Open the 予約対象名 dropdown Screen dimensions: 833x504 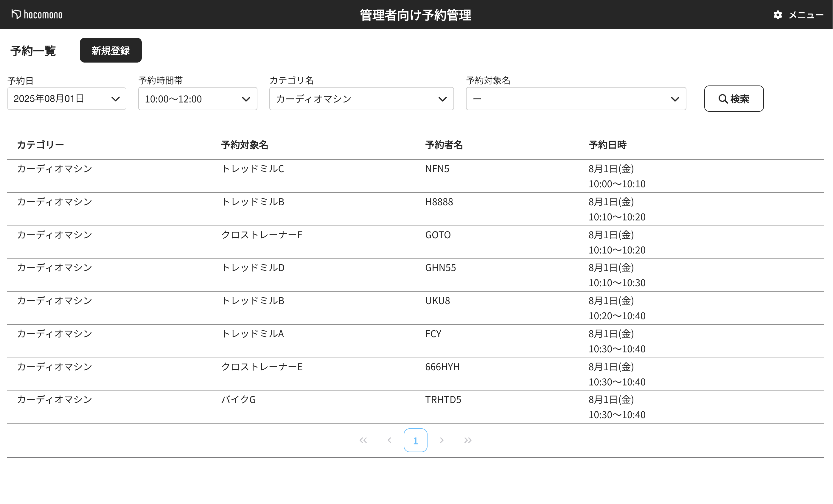click(x=576, y=99)
